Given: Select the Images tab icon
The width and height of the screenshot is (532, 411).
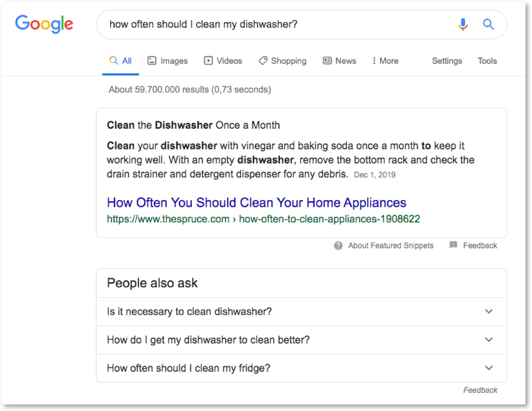Looking at the screenshot, I should pyautogui.click(x=152, y=60).
